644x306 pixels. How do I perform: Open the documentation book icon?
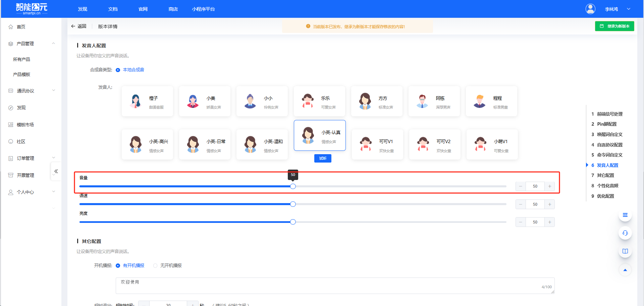pyautogui.click(x=625, y=251)
